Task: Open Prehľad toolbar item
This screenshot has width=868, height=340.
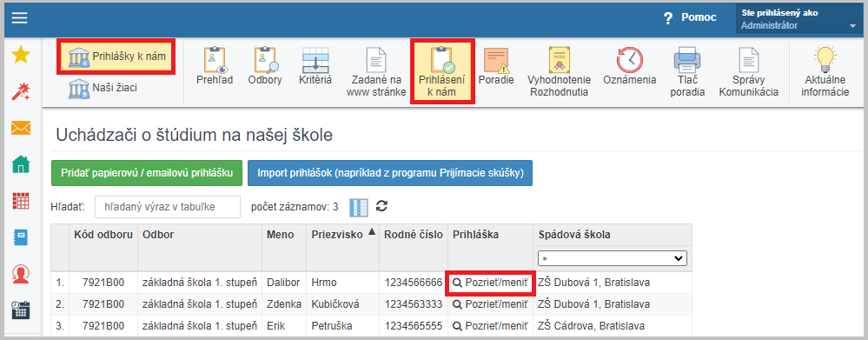Action: (215, 66)
